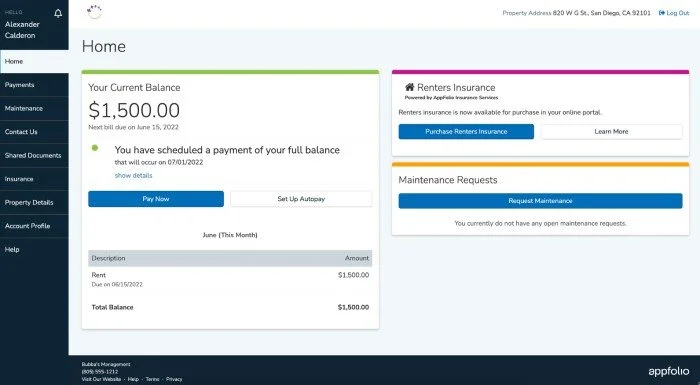The height and width of the screenshot is (385, 700).
Task: Click Due on 06/15/2022 text
Action: (117, 284)
